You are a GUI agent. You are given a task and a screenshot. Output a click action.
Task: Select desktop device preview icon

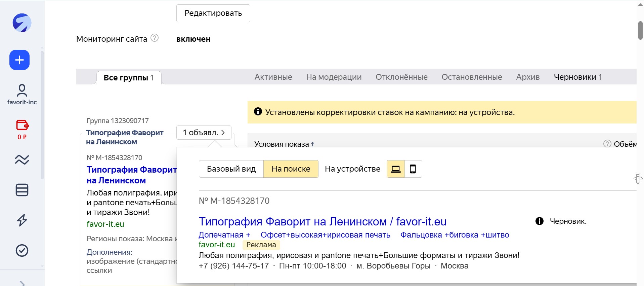tap(396, 169)
